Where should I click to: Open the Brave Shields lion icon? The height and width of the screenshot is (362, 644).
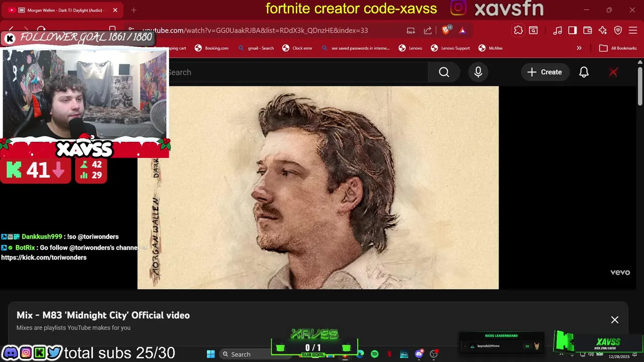point(445,30)
